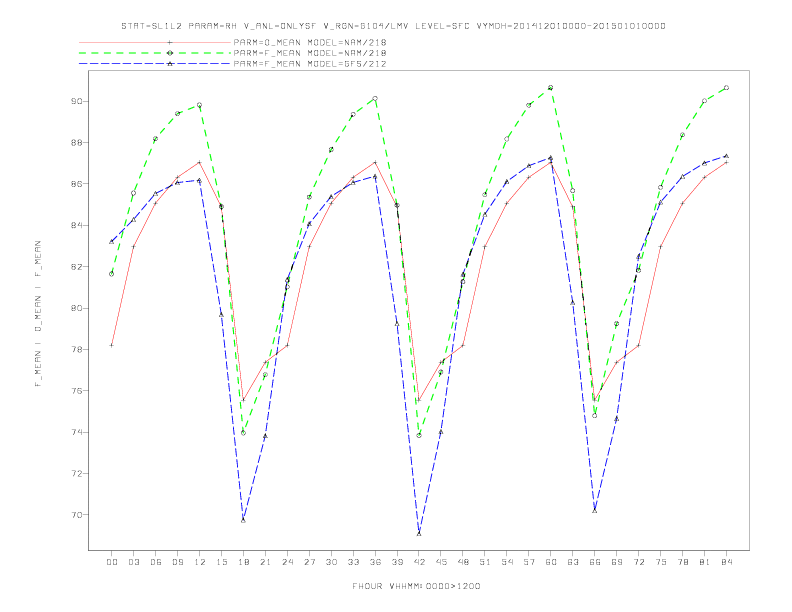Click x-axis forecast hour label 12
Screen dimensions: 792x612
(200, 562)
